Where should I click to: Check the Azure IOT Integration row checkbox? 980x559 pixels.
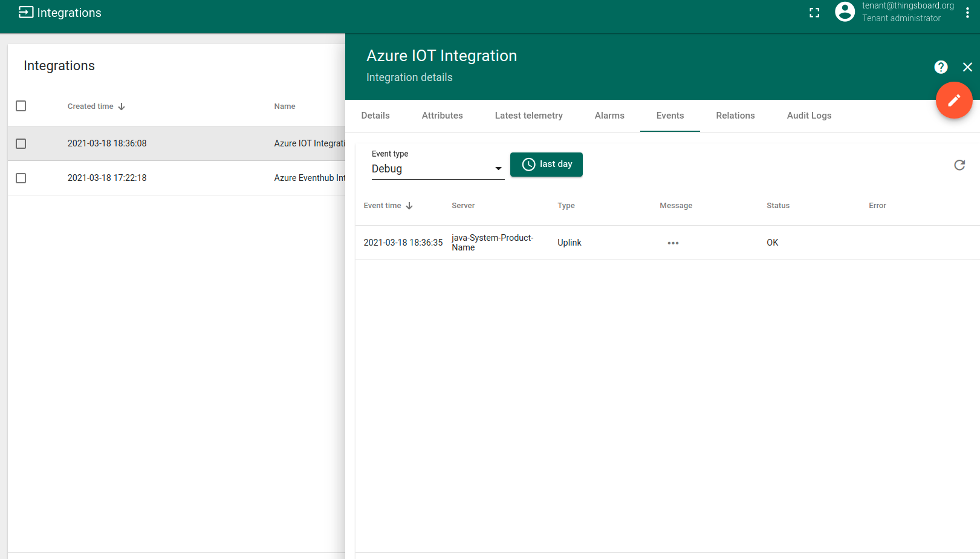[21, 144]
